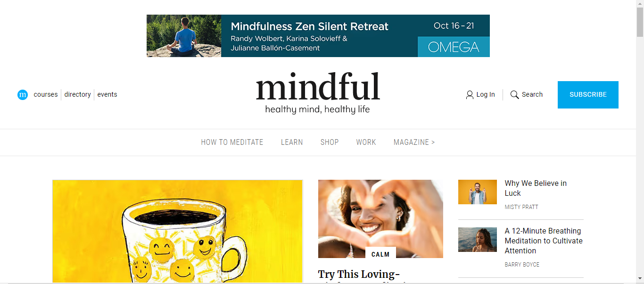Open the courses link
The width and height of the screenshot is (644, 284).
pos(46,94)
